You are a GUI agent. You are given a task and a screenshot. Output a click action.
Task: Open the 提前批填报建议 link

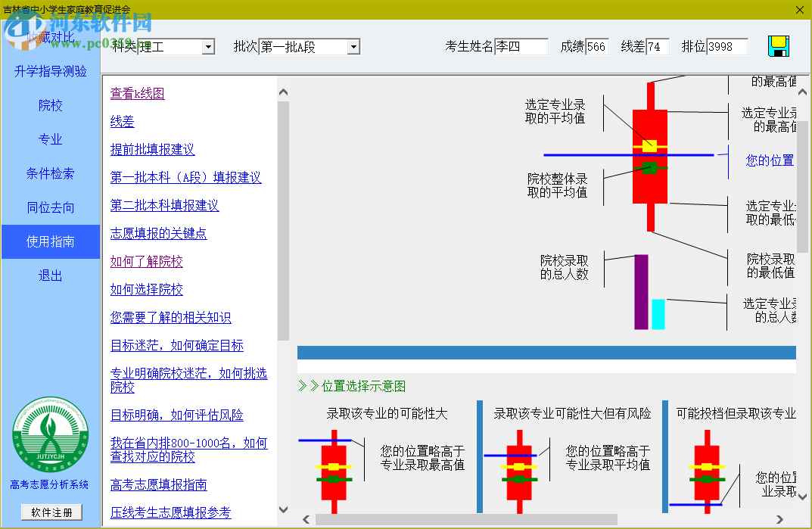[x=154, y=149]
